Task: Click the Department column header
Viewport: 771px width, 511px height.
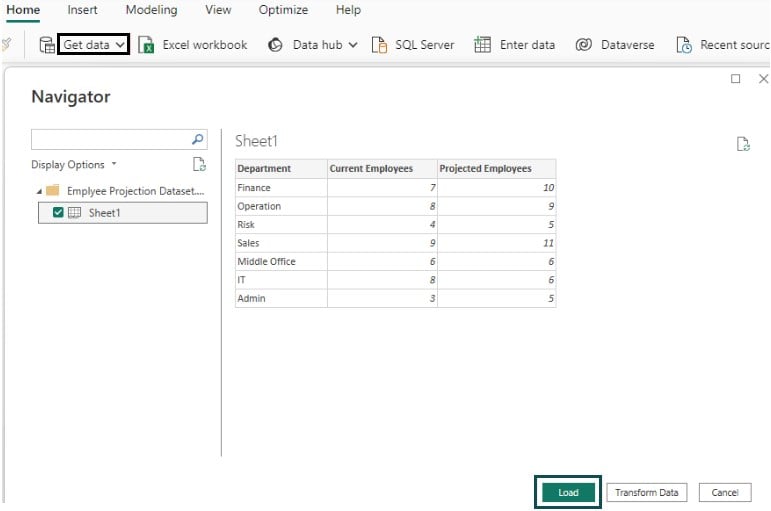Action: coord(281,168)
